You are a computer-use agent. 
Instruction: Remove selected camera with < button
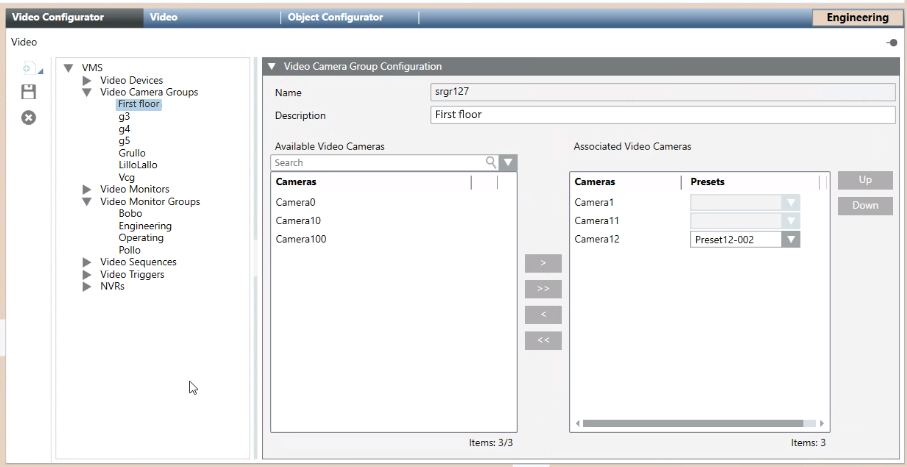tap(543, 315)
